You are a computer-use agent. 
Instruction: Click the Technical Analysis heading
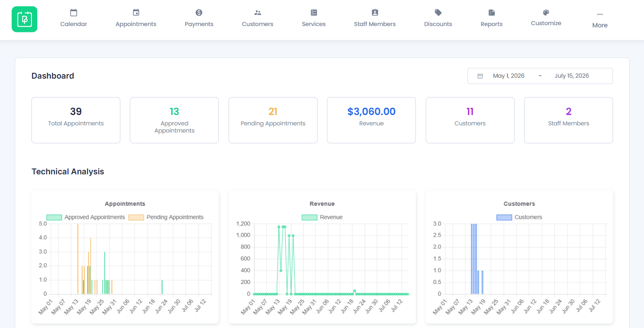click(68, 172)
